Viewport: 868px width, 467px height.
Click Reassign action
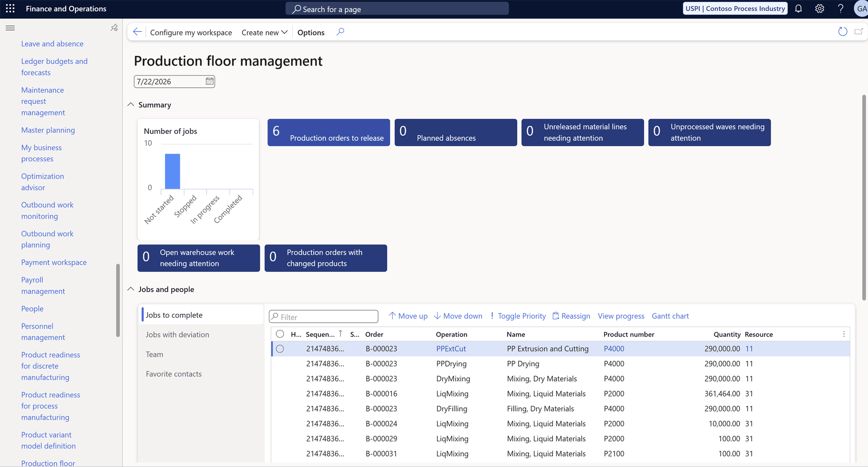(x=571, y=316)
